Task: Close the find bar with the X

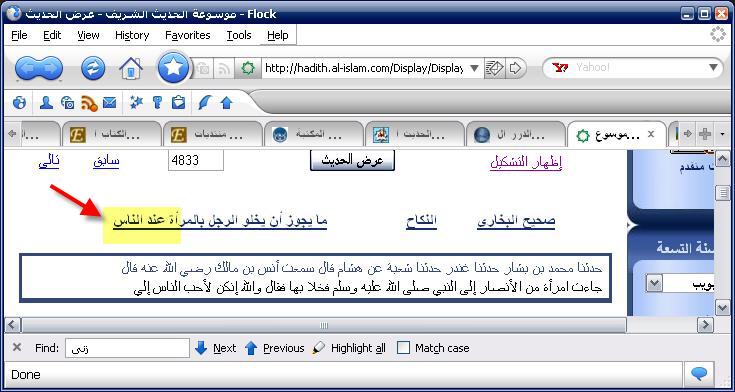Action: [17, 347]
